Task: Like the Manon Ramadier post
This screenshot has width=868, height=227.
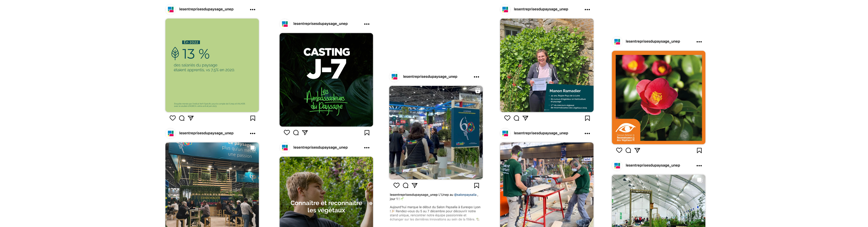Action: (507, 118)
